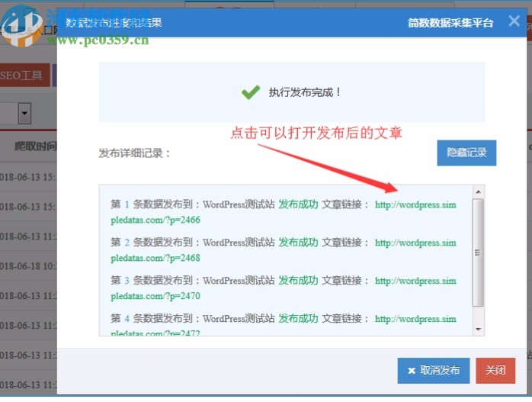Select the SEO工具 tab in background window
Image resolution: width=532 pixels, height=402 pixels.
[24, 75]
